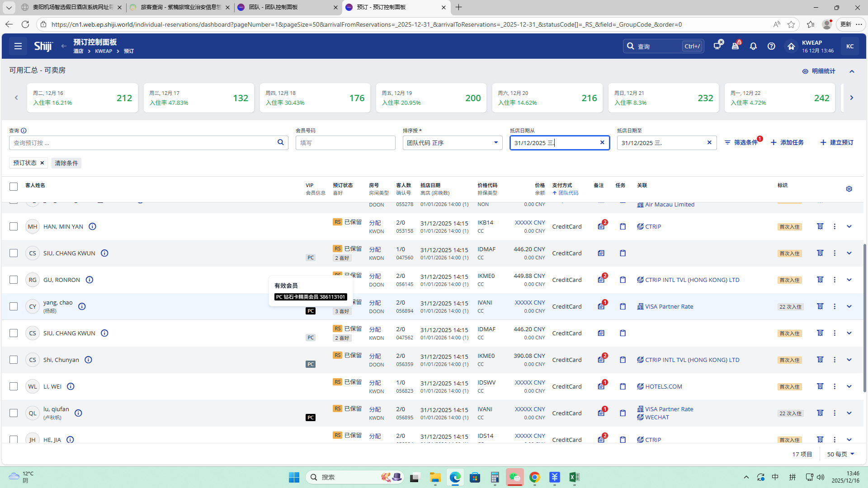Click task clipboard icon for LI, WEI row
The image size is (868, 488).
(x=623, y=386)
